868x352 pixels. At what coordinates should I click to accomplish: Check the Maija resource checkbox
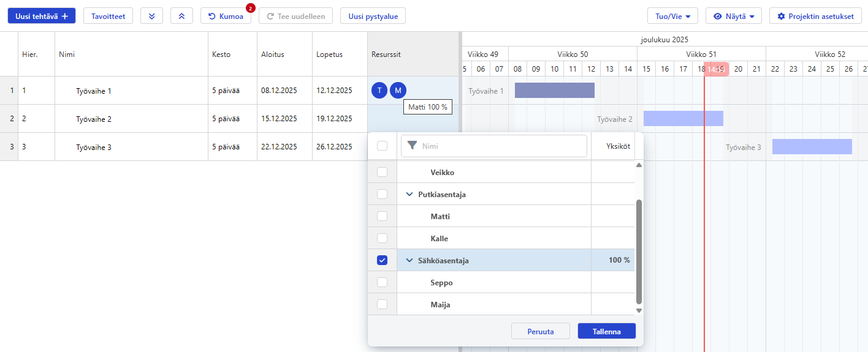pos(382,304)
